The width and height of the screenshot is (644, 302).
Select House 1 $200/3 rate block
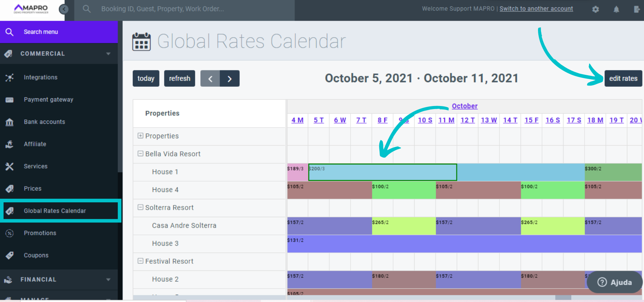[x=382, y=172]
